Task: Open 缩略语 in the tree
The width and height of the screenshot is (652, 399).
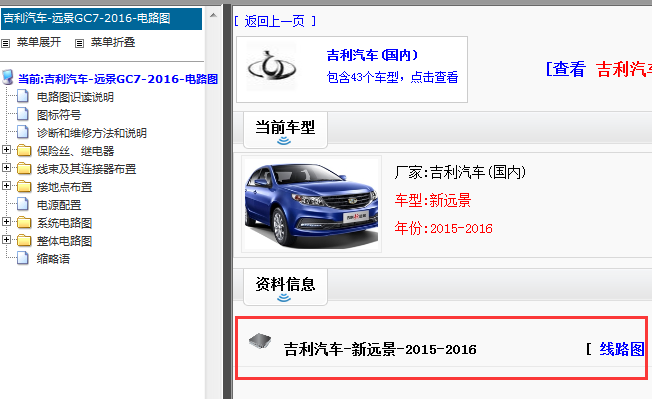Action: tap(53, 259)
